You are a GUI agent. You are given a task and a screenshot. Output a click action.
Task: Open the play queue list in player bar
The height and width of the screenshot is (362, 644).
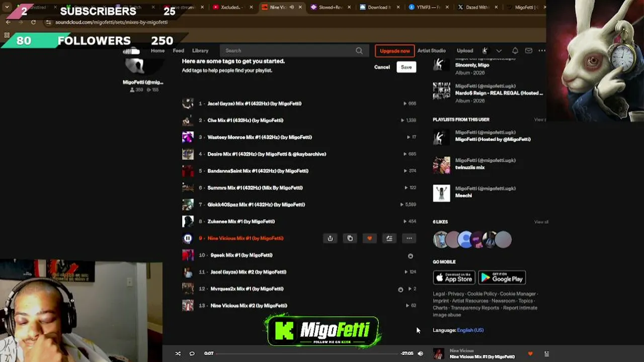546,354
